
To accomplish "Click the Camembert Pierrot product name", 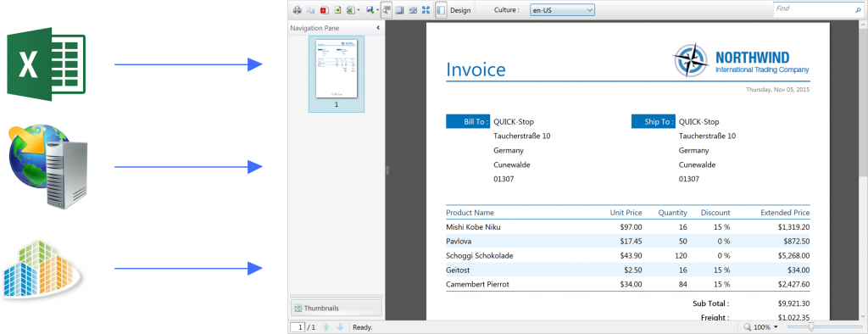I will click(x=478, y=285).
